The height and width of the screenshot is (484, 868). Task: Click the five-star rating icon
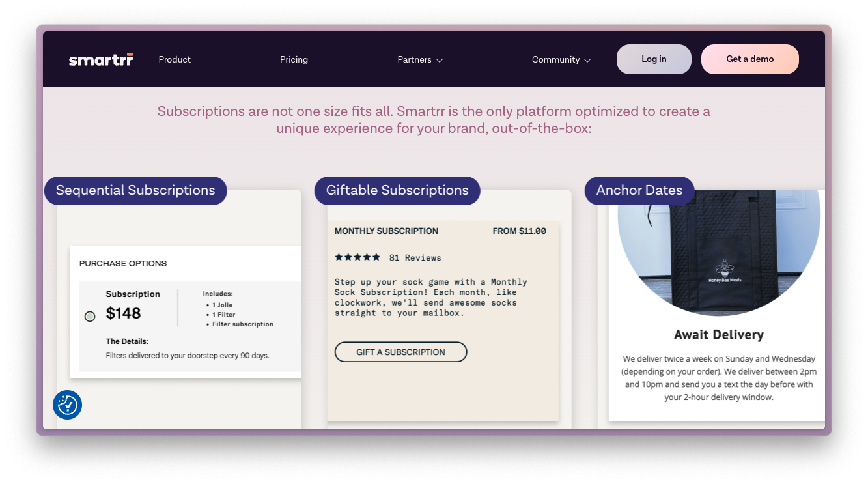[357, 257]
